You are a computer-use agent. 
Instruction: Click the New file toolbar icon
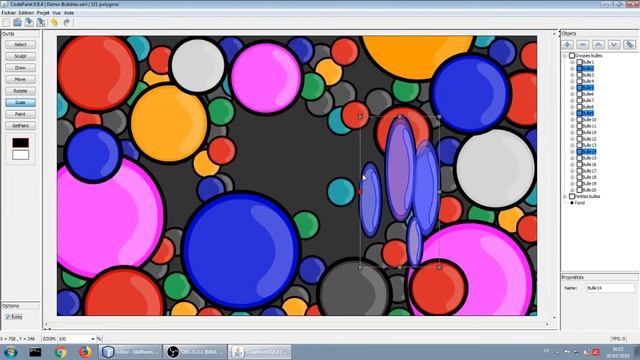click(x=6, y=22)
